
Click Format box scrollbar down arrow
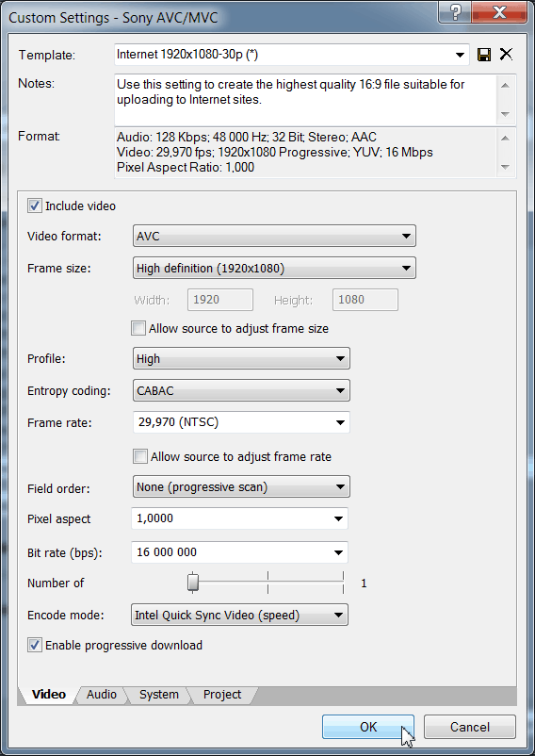[505, 167]
